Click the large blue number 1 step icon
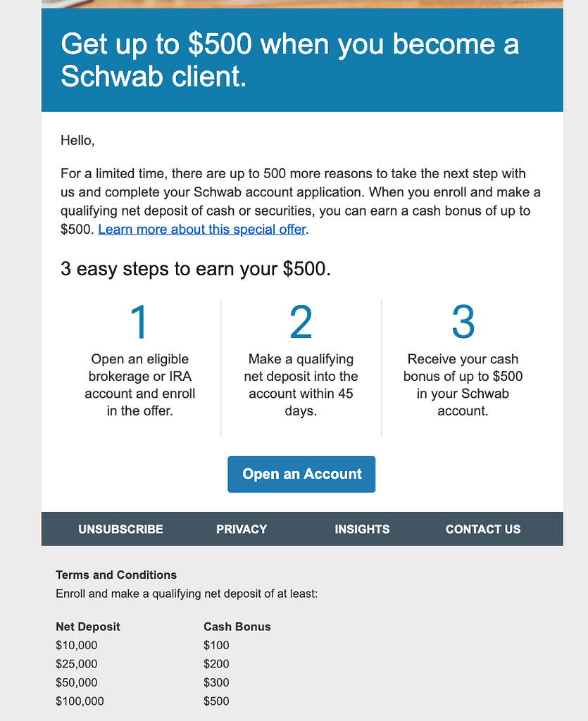Screen dimensions: 588x721 point(139,322)
